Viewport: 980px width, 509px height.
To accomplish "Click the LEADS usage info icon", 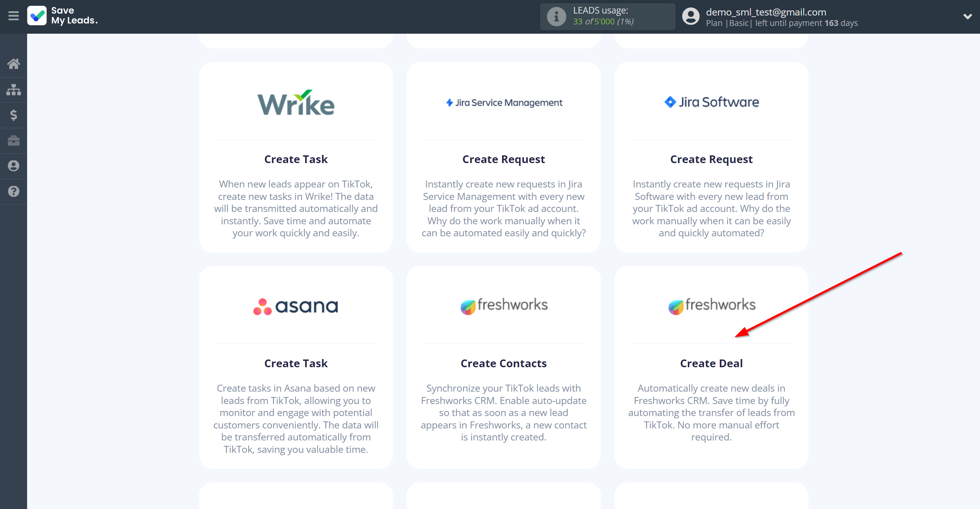I will (x=556, y=17).
